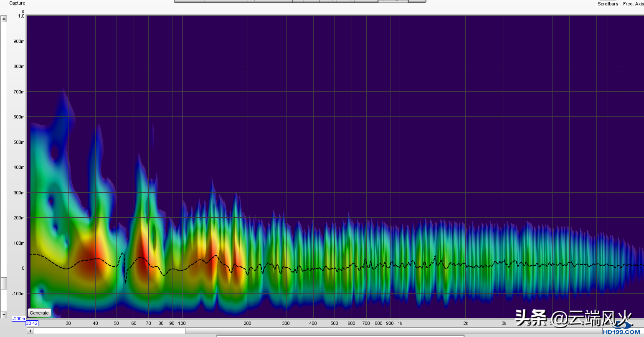Open the Capture control at top left

coord(17,3)
